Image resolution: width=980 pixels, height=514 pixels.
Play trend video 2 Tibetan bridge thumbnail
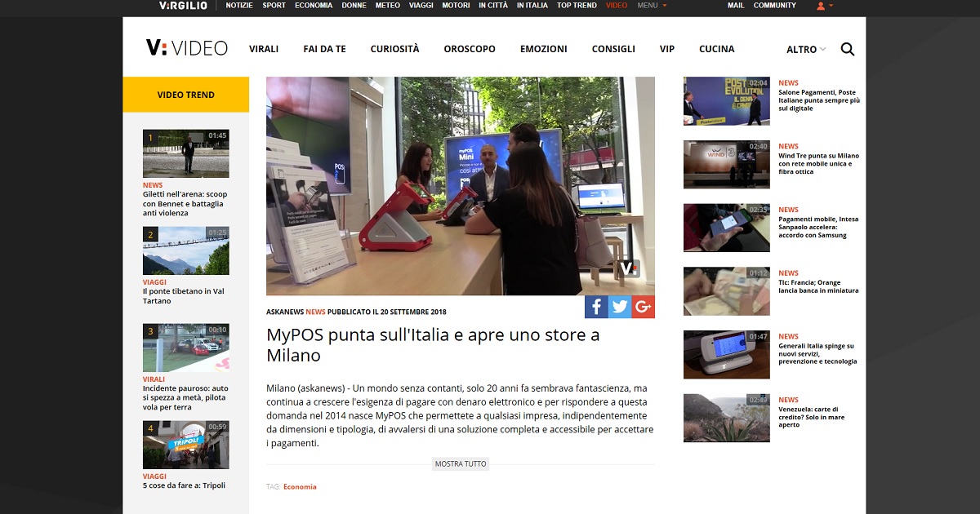pyautogui.click(x=186, y=250)
